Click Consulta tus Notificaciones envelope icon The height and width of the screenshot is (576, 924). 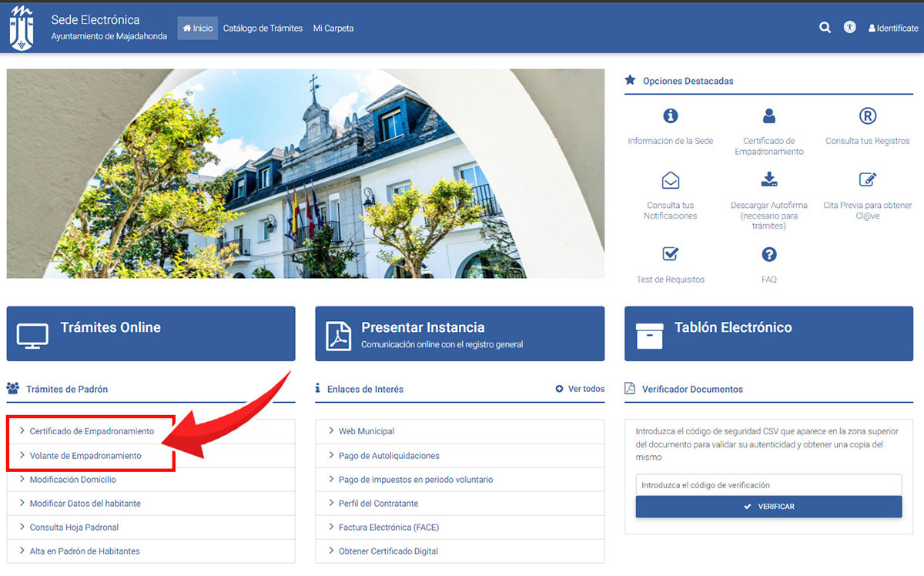pos(670,180)
